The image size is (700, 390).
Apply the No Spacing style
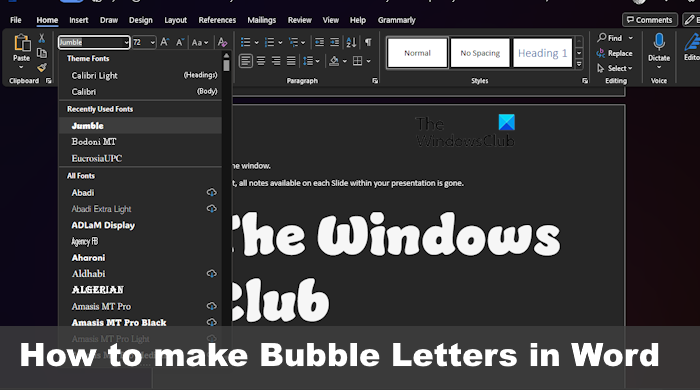480,53
